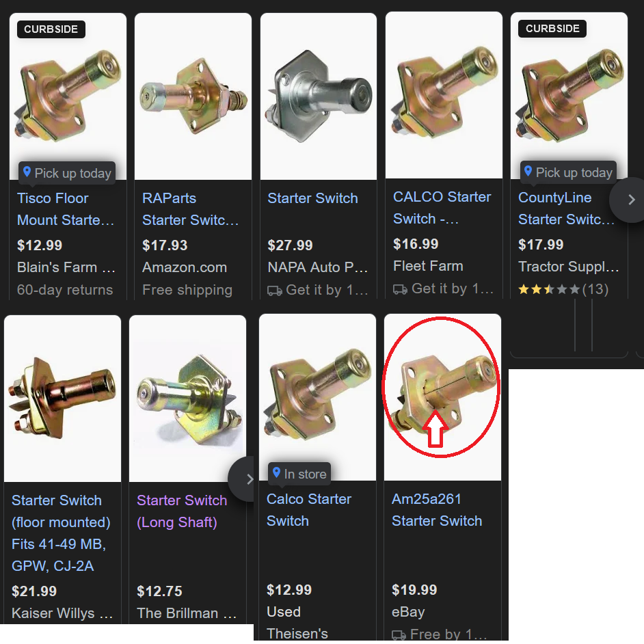Click the location pin on Tisco Pick up today
Viewport: 644px width, 644px height.
click(27, 172)
